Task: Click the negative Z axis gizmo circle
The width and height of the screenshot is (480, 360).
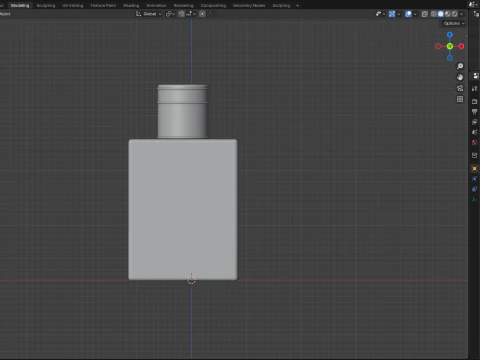Action: pyautogui.click(x=450, y=58)
